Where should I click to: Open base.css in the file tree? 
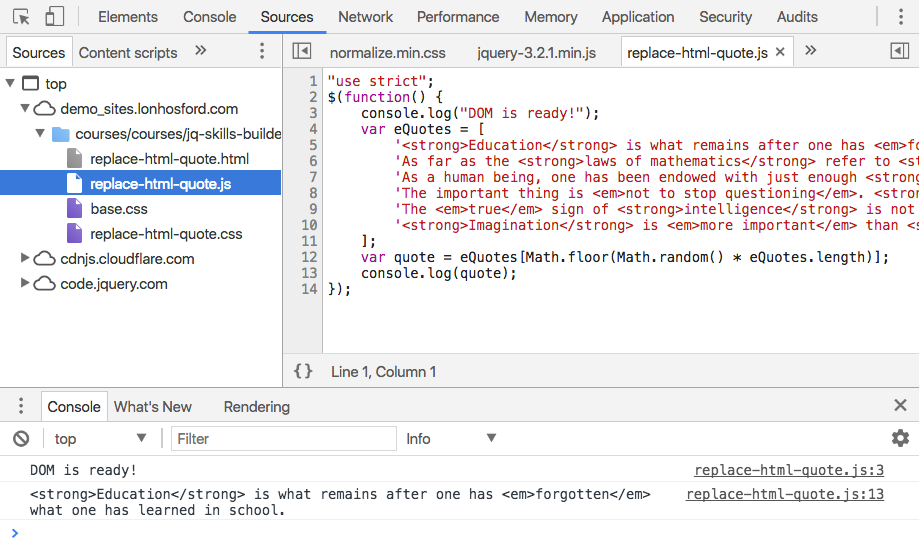pos(119,209)
